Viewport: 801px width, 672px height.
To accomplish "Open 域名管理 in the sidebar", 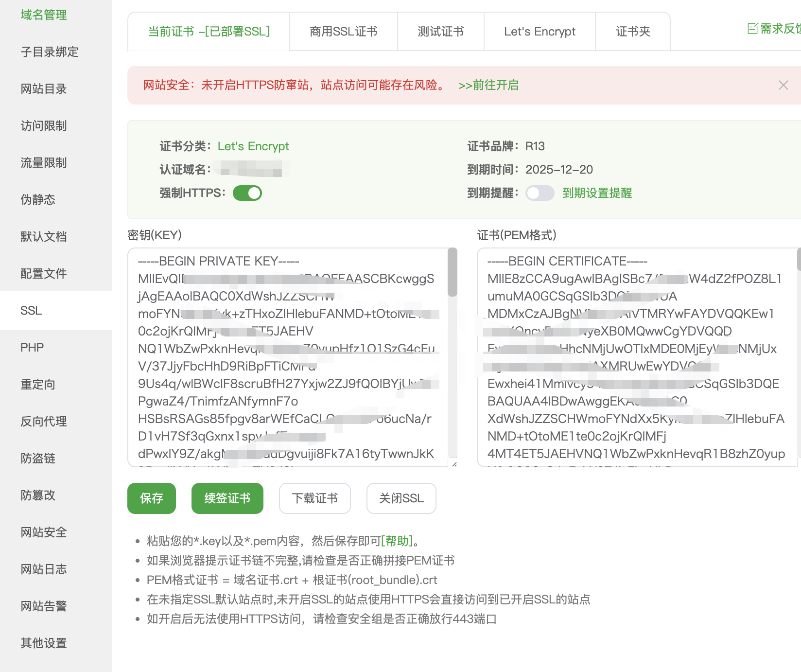I will [x=44, y=15].
